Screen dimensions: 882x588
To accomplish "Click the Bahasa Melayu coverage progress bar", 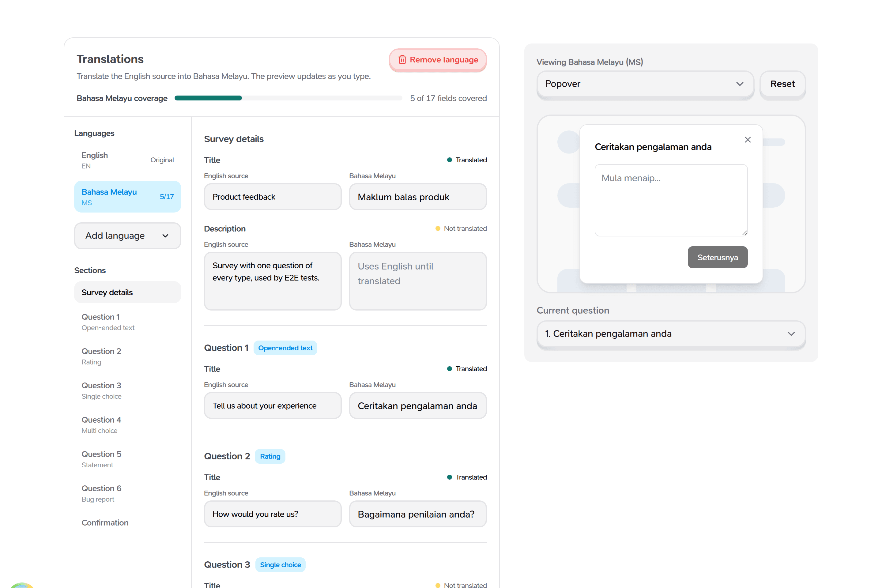I will coord(288,98).
